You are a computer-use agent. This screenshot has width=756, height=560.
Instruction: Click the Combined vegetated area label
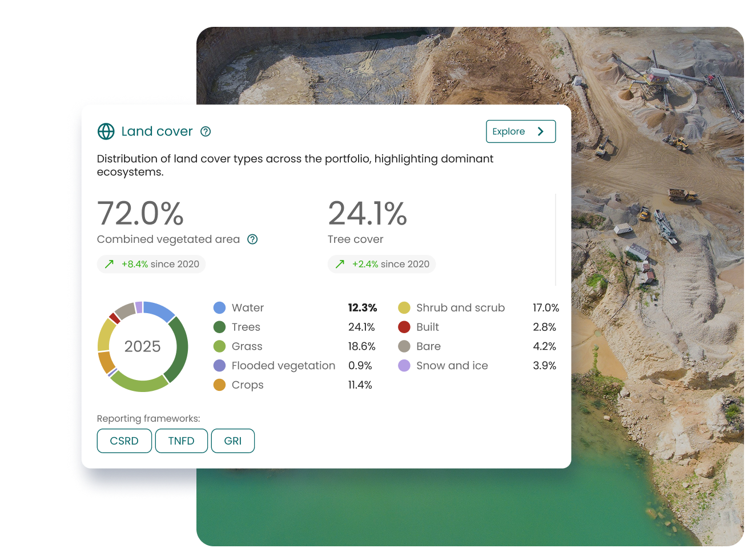pos(168,239)
